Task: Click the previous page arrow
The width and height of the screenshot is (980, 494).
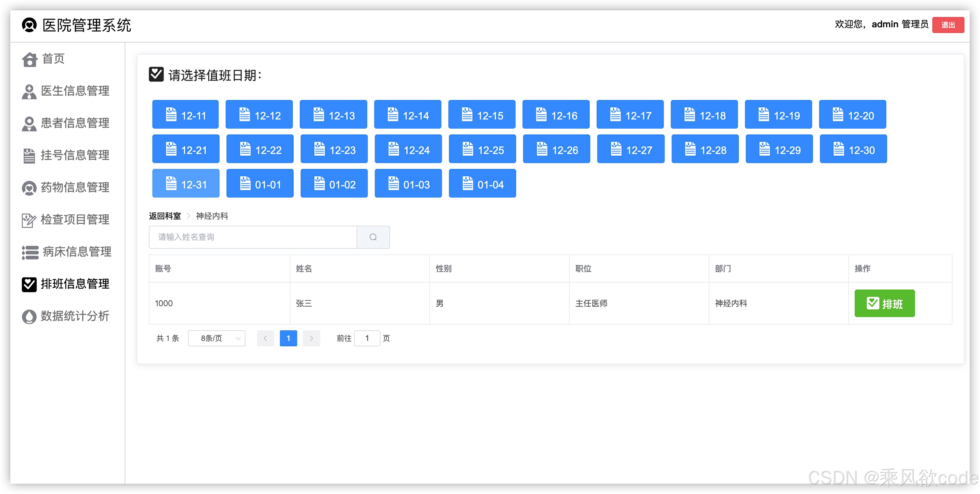Action: point(265,338)
